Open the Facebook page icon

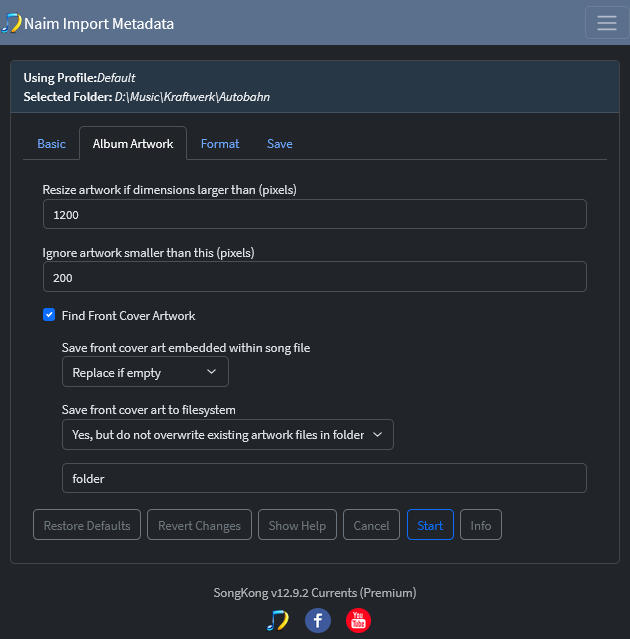tap(318, 620)
